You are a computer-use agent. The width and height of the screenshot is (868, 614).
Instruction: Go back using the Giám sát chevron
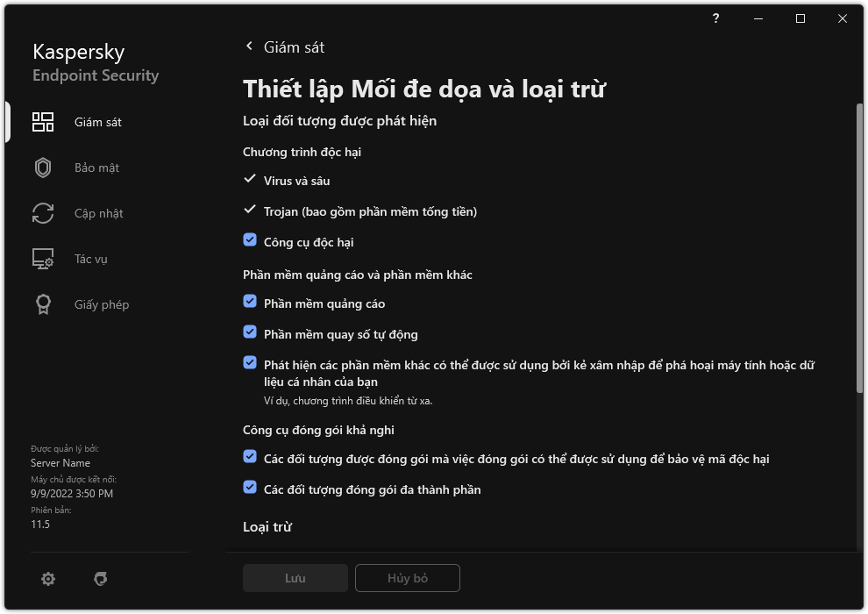[250, 46]
